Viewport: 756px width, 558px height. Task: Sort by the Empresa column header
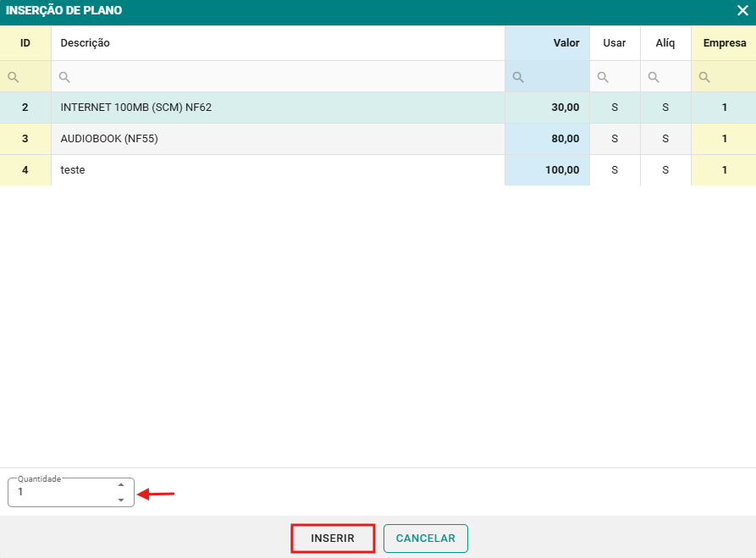(x=724, y=43)
